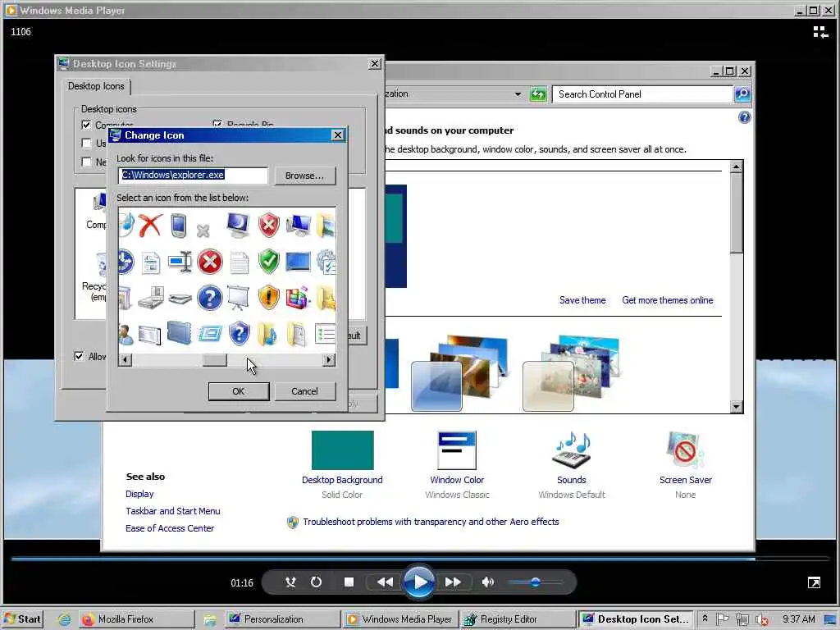Viewport: 840px width, 630px height.
Task: Open the Control Panel help icon
Action: pyautogui.click(x=744, y=117)
